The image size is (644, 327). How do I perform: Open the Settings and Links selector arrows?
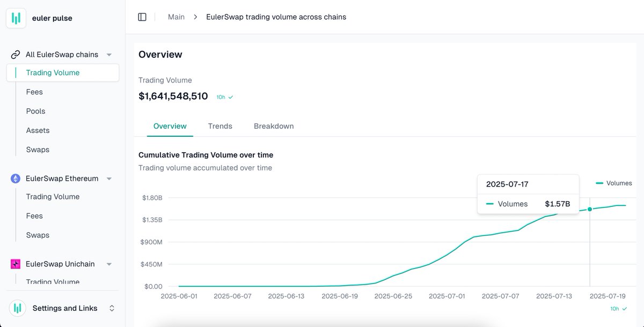click(x=112, y=308)
